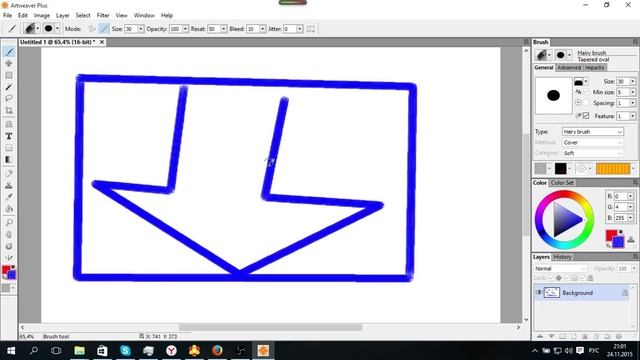Select the Crop tool

point(9,110)
